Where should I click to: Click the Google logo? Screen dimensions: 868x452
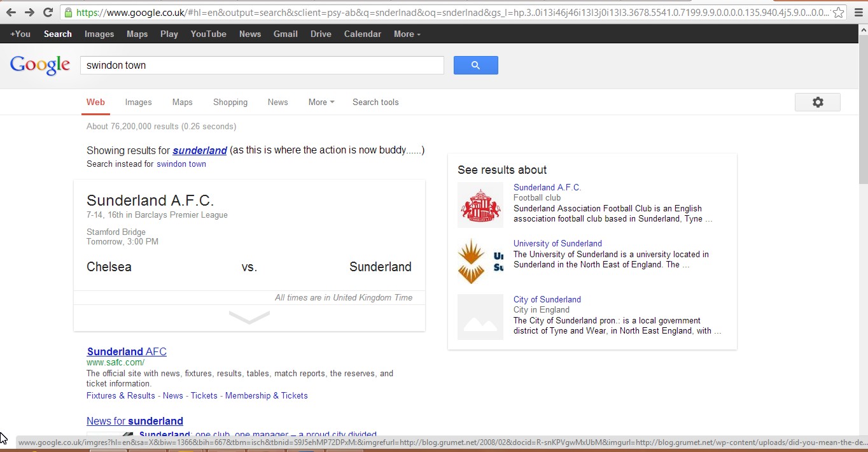click(x=40, y=65)
